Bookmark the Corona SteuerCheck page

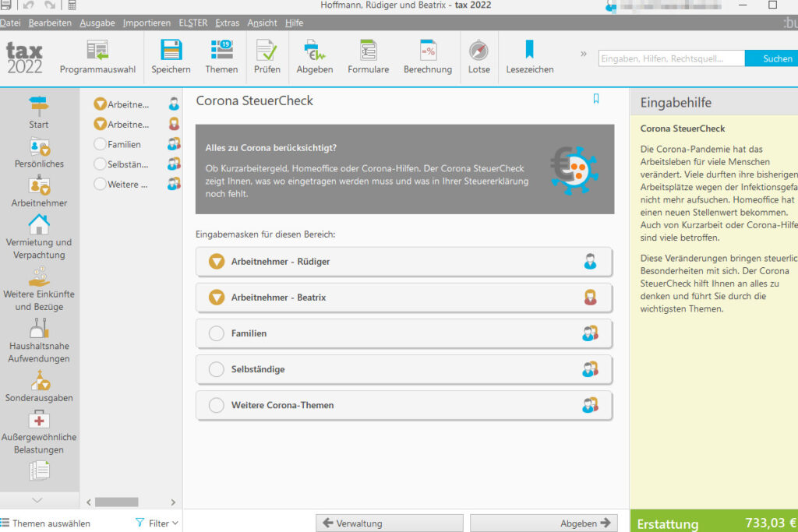tap(596, 99)
